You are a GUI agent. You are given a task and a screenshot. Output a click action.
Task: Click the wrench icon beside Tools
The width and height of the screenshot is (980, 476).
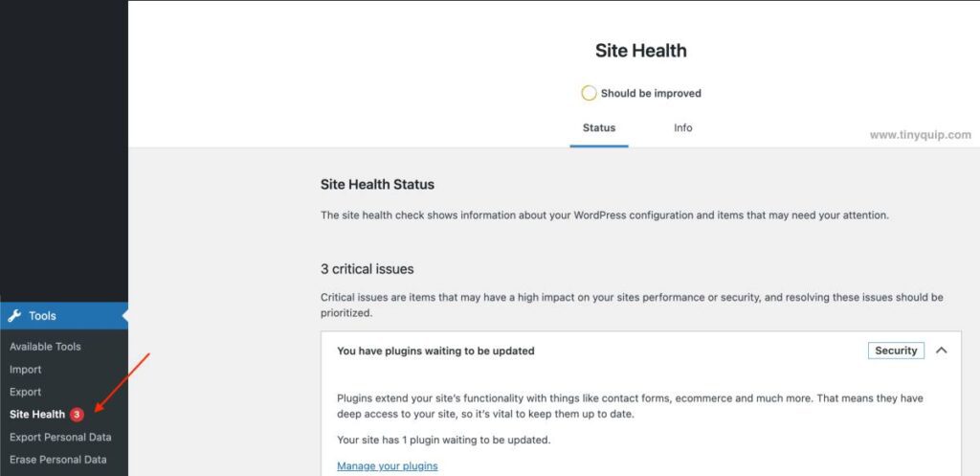(14, 316)
